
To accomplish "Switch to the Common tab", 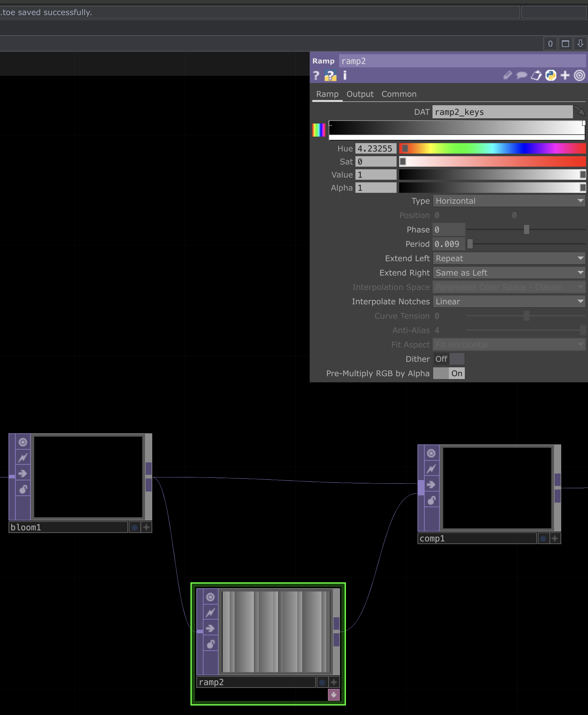I will click(x=399, y=94).
